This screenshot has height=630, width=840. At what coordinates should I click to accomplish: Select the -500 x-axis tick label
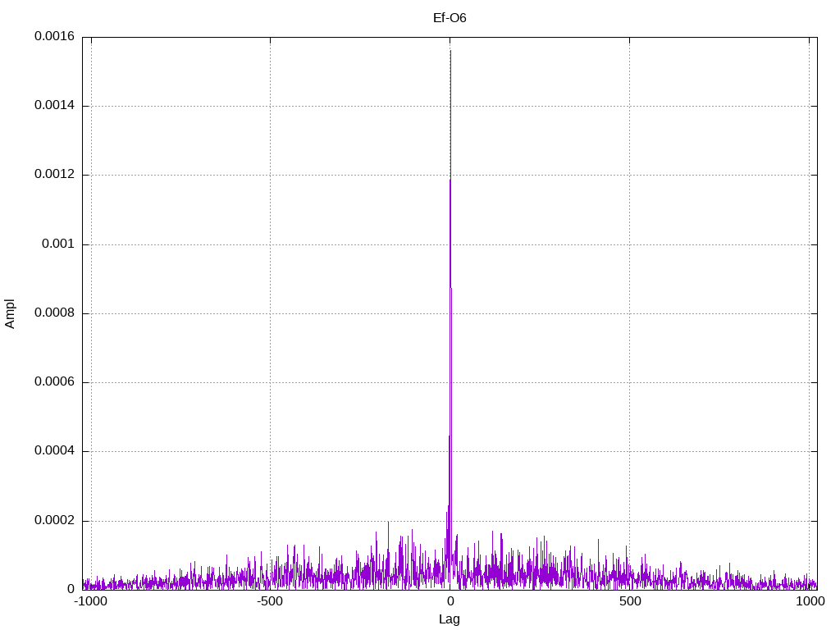click(x=270, y=601)
